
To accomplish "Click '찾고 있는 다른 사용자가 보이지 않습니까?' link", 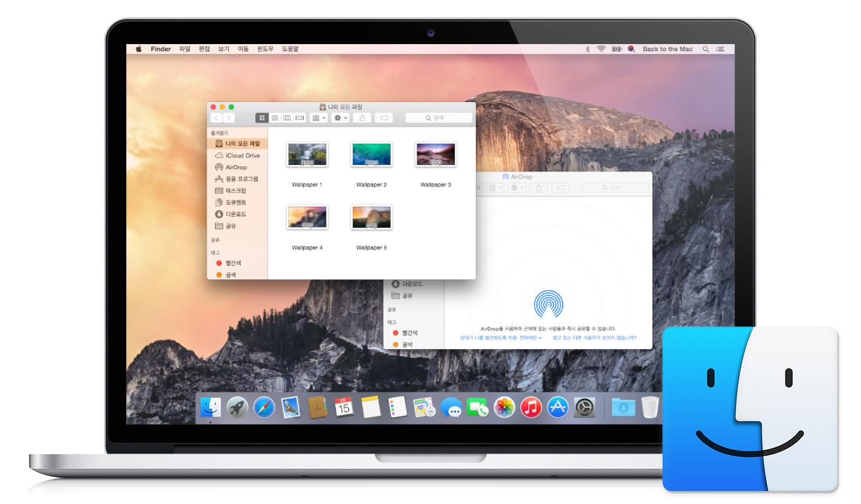I will (x=594, y=338).
